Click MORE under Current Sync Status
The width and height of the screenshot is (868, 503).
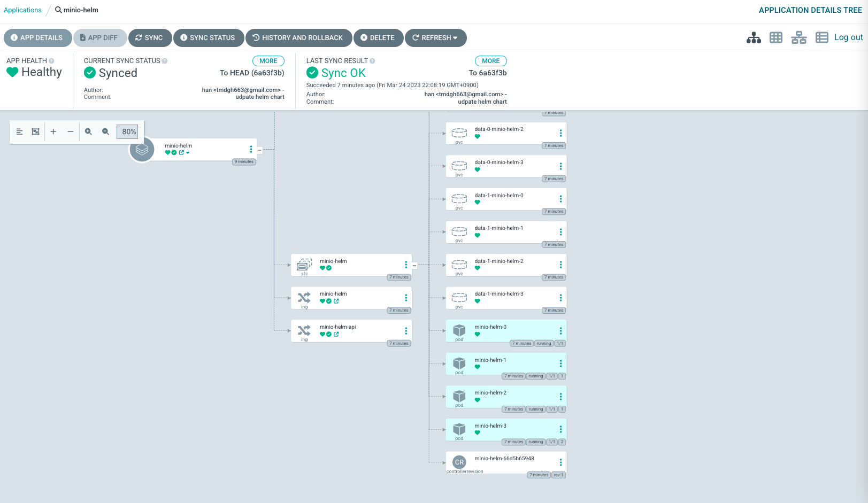click(x=268, y=61)
